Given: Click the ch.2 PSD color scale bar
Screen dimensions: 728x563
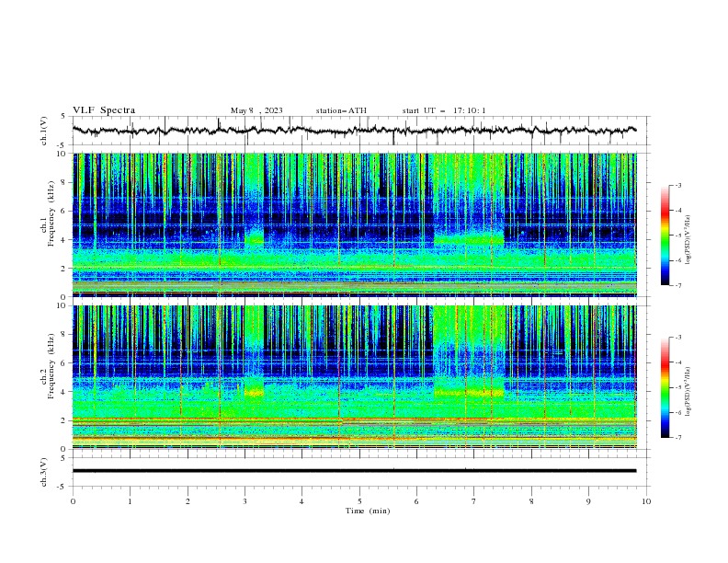Looking at the screenshot, I should tap(665, 387).
